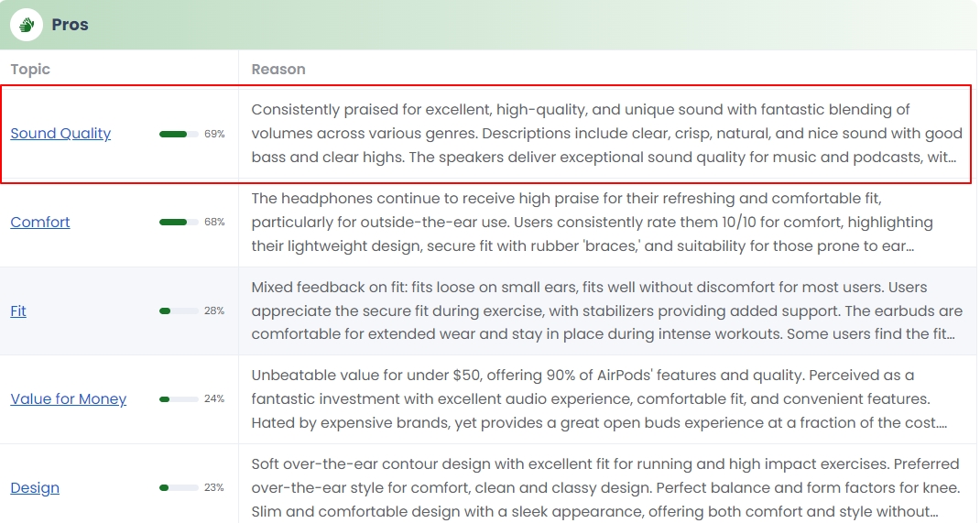Select the Comfort reason description
Viewport: 980px width, 523px height.
[593, 222]
